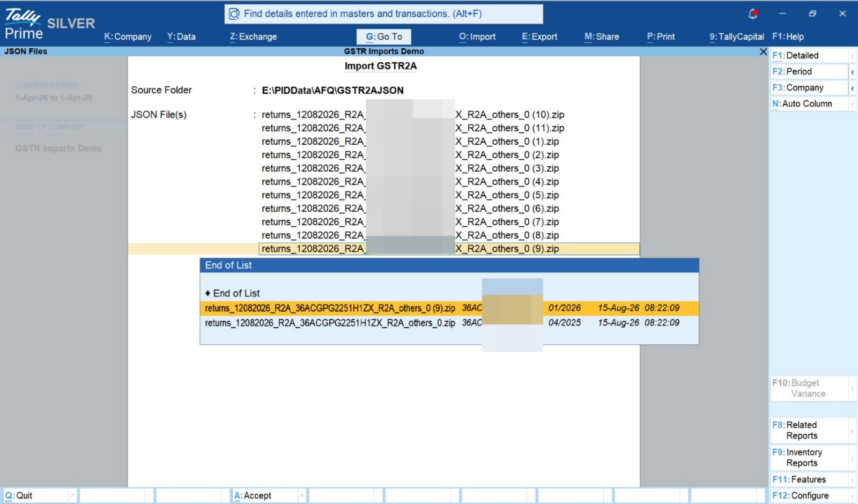Expand the arrow beside N: Auto Column

pyautogui.click(x=853, y=104)
